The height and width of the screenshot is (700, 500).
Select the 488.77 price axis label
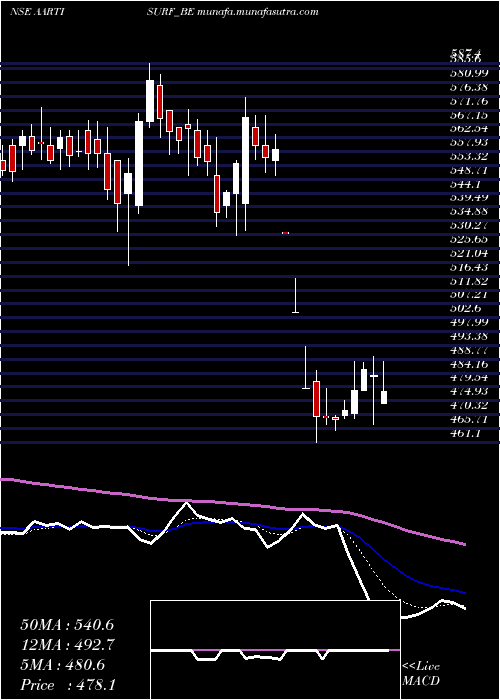[x=471, y=350]
